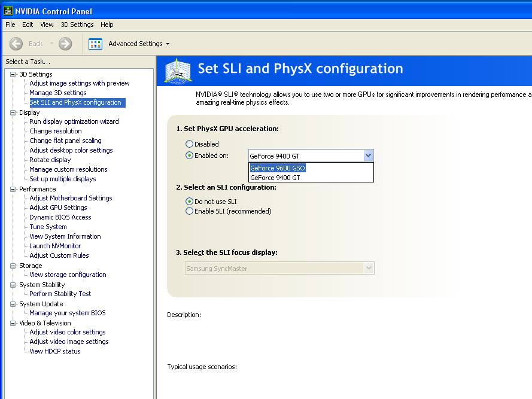Collapse the Performance tree node

13,189
